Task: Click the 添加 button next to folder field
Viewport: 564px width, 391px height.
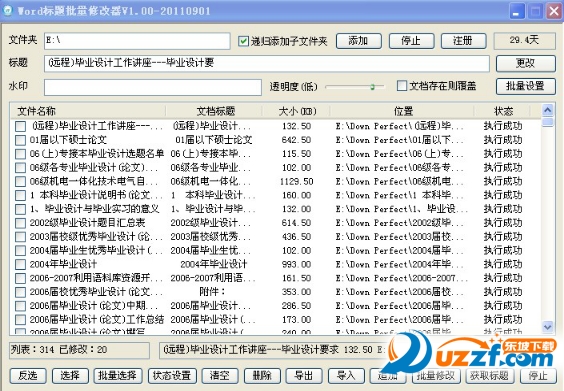Action: [359, 41]
